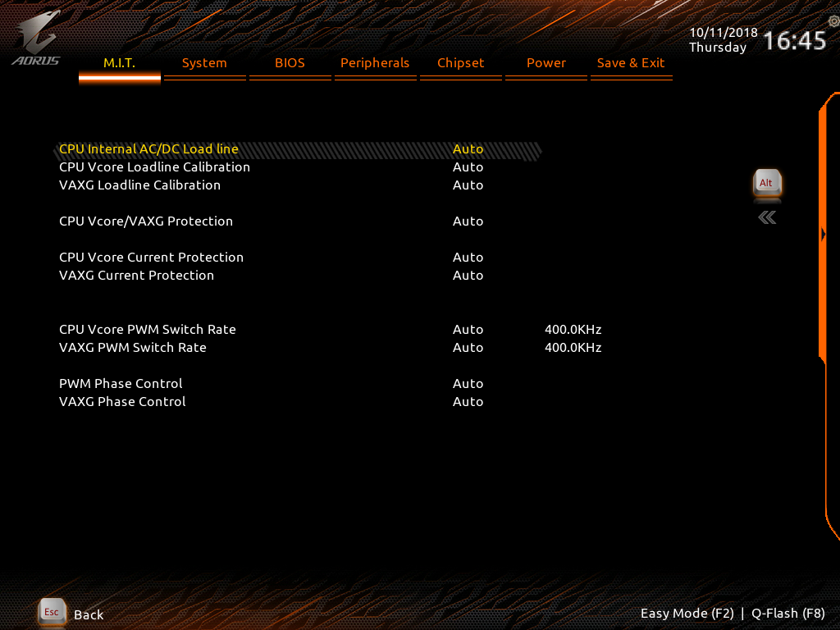Open Auto value for CPU Internal AC/DC Load line

[x=468, y=149]
